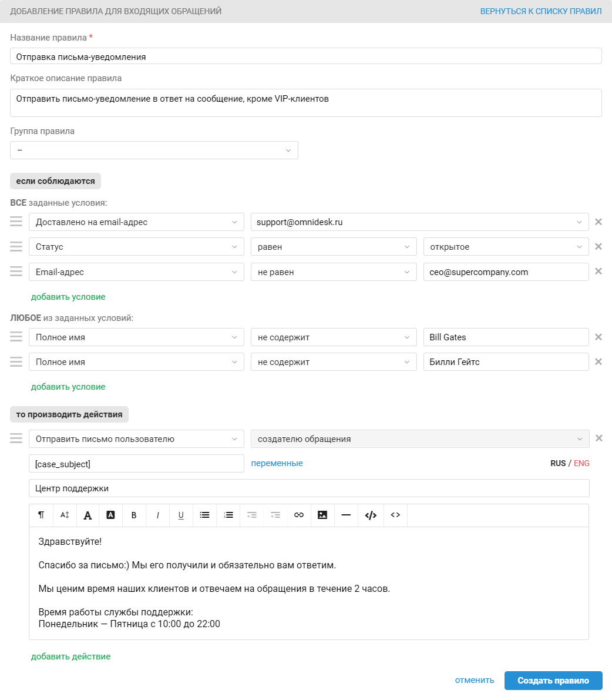Add condition under ВСЕ conditions

[68, 297]
